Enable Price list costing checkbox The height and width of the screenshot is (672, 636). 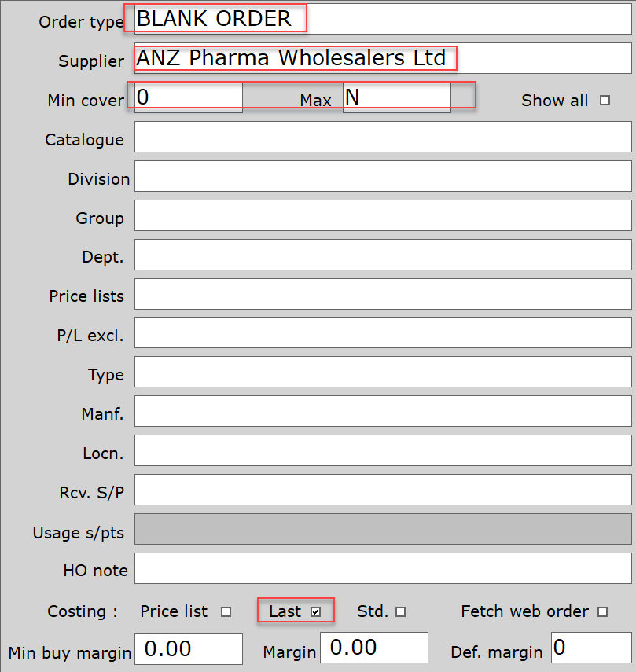226,611
